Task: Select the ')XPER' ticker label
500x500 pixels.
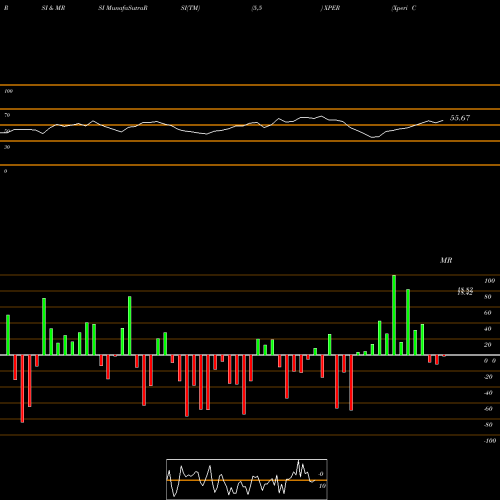Action: 330,8
